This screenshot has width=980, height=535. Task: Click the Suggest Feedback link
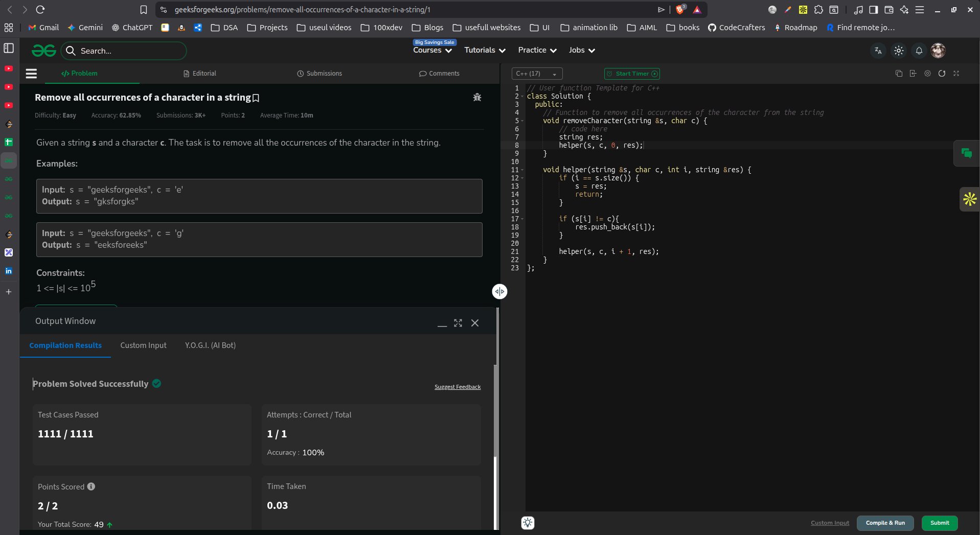(x=457, y=387)
